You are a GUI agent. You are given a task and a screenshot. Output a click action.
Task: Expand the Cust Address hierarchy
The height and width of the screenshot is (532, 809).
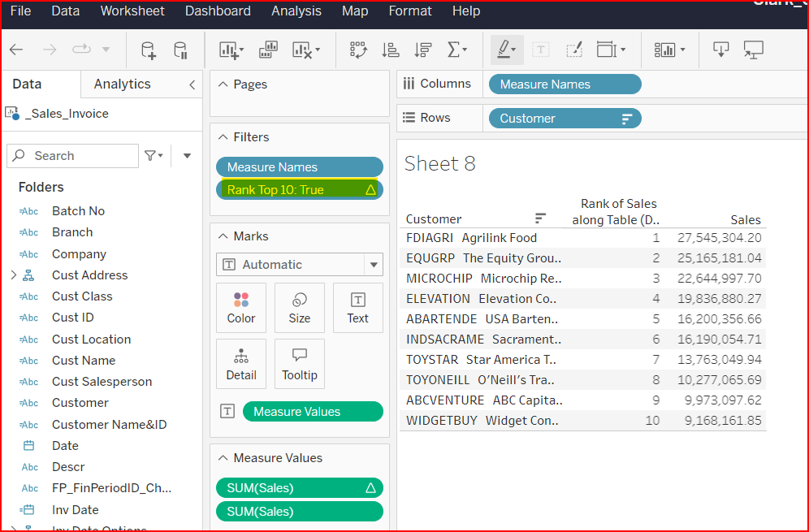pyautogui.click(x=13, y=275)
